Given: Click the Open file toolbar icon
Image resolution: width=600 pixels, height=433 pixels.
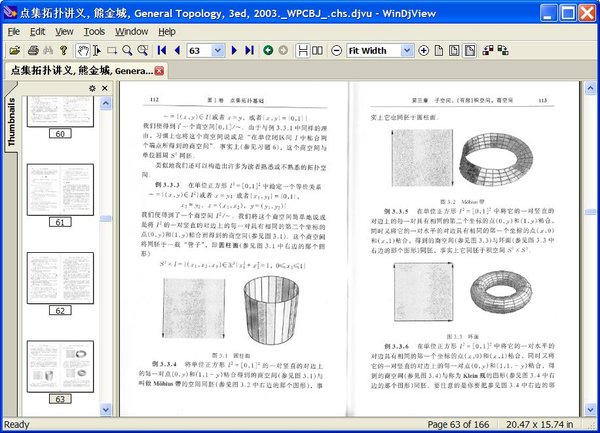Looking at the screenshot, I should (x=15, y=50).
